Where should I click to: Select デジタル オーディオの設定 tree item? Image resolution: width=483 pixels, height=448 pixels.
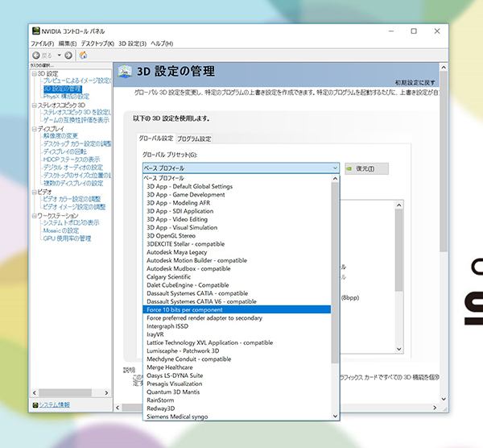[73, 168]
